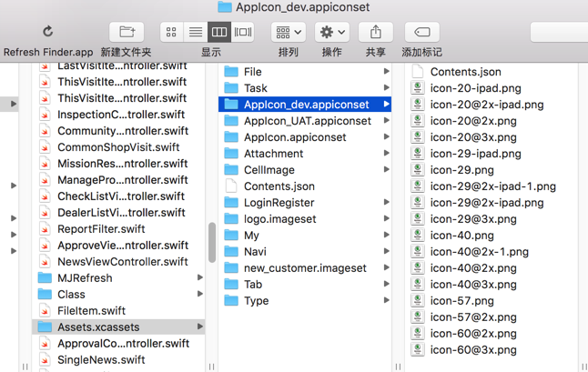Switch to list view
Screen dimensions: 588x372
click(196, 32)
